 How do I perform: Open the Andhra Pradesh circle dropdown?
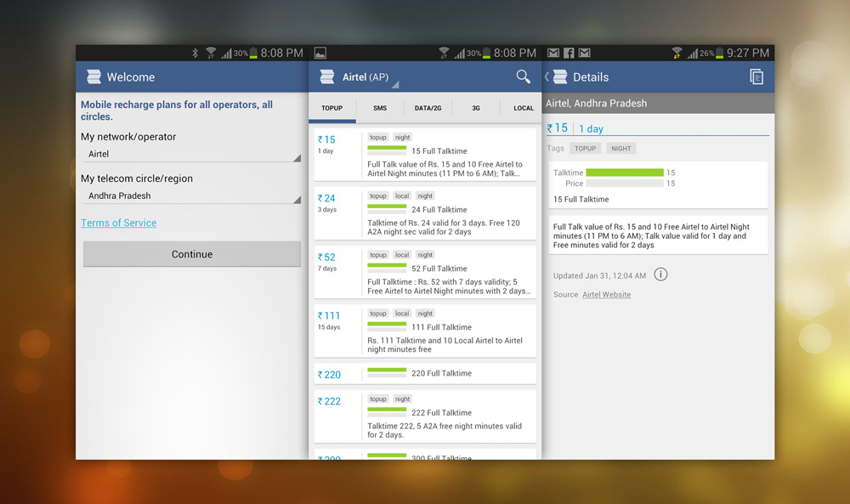[x=192, y=196]
